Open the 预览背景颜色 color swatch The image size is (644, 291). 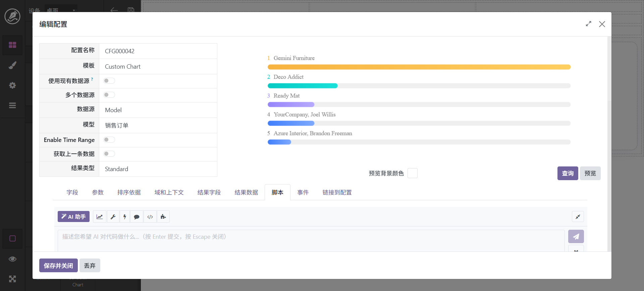tap(412, 173)
